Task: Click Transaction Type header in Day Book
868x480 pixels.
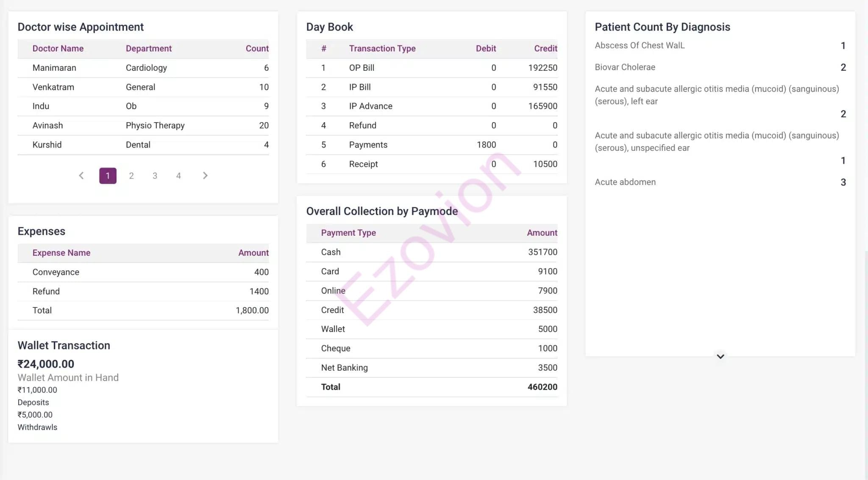Action: (x=382, y=48)
